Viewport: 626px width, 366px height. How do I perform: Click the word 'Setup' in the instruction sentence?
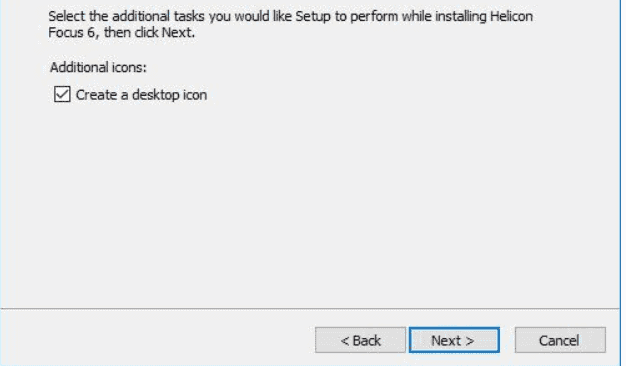313,17
